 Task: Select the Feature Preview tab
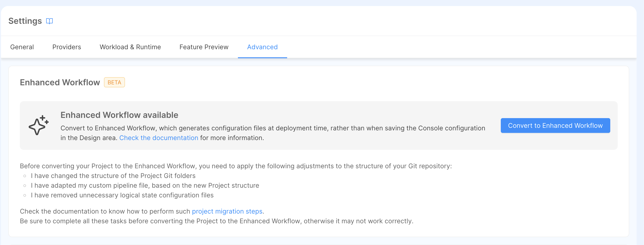click(x=204, y=47)
